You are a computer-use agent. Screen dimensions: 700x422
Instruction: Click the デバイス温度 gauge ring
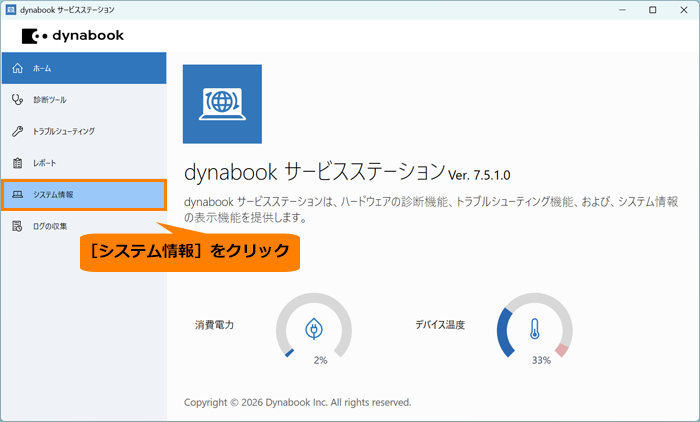(534, 326)
